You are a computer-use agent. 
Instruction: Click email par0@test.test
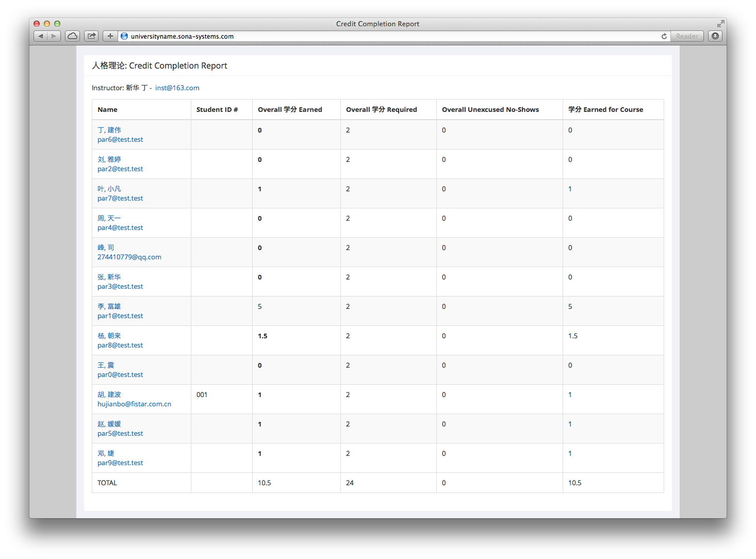[x=120, y=374]
